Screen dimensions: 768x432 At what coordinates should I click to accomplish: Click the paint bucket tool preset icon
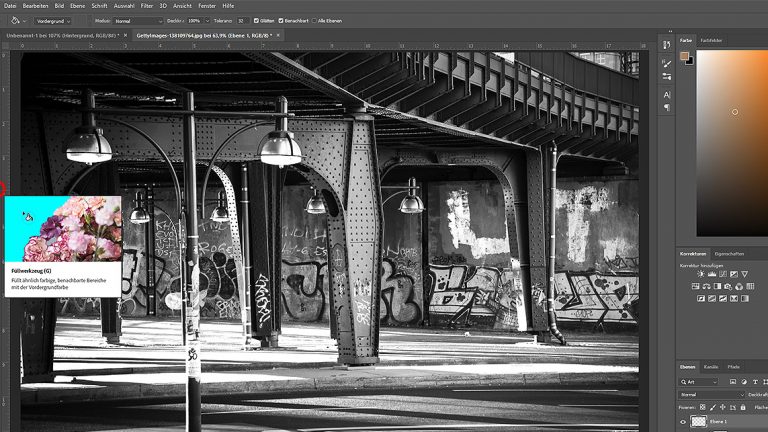coord(17,20)
